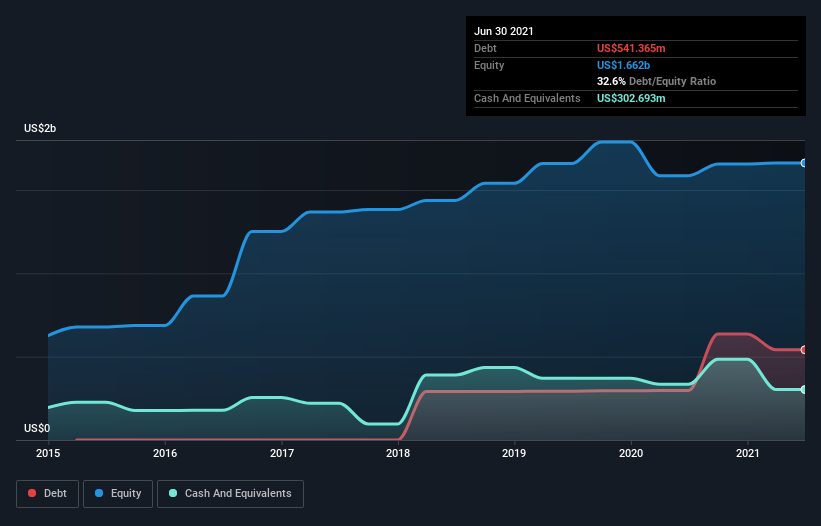Click the Debt line endpoint marker
The height and width of the screenshot is (526, 821).
804,350
